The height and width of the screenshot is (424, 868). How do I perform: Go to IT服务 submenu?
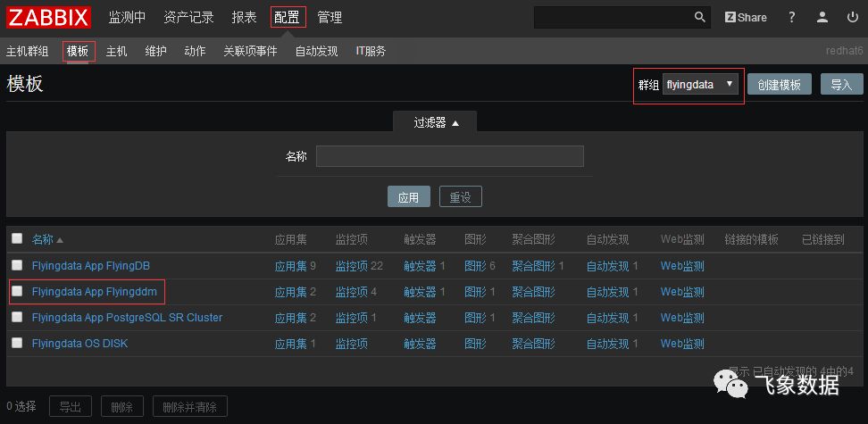pos(371,52)
